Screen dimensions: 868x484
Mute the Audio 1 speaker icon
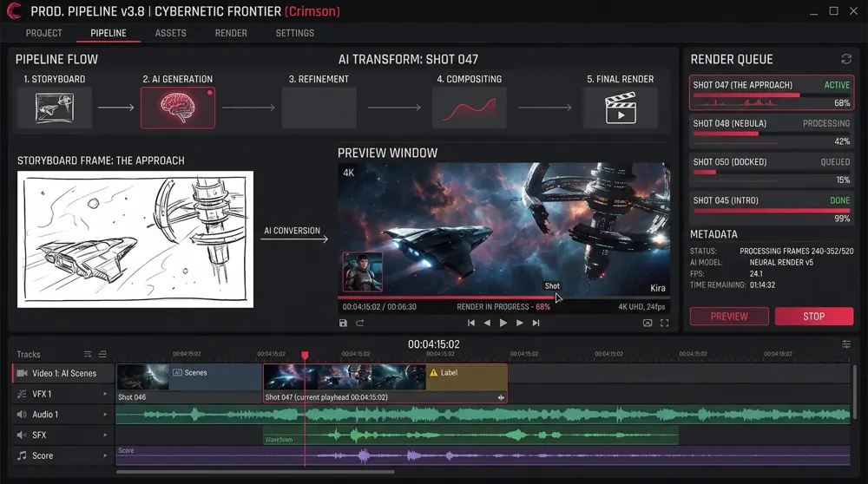point(22,415)
